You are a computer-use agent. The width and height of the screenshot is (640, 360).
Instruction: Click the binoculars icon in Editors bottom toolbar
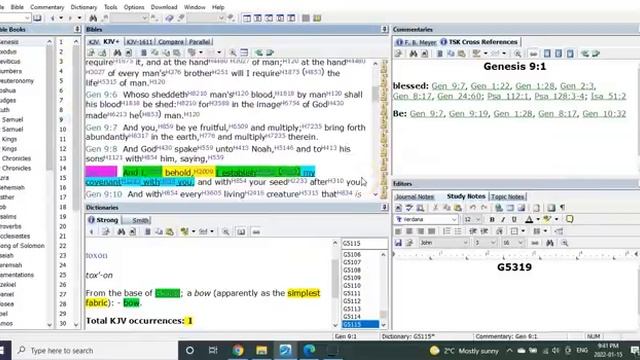point(550,243)
